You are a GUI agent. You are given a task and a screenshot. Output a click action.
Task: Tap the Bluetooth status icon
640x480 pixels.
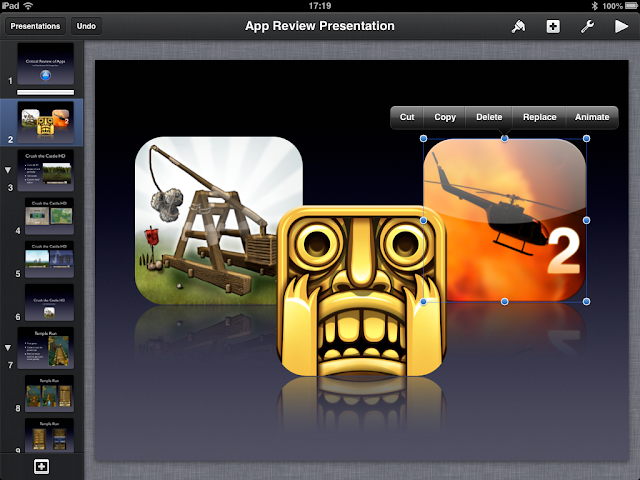tap(595, 6)
